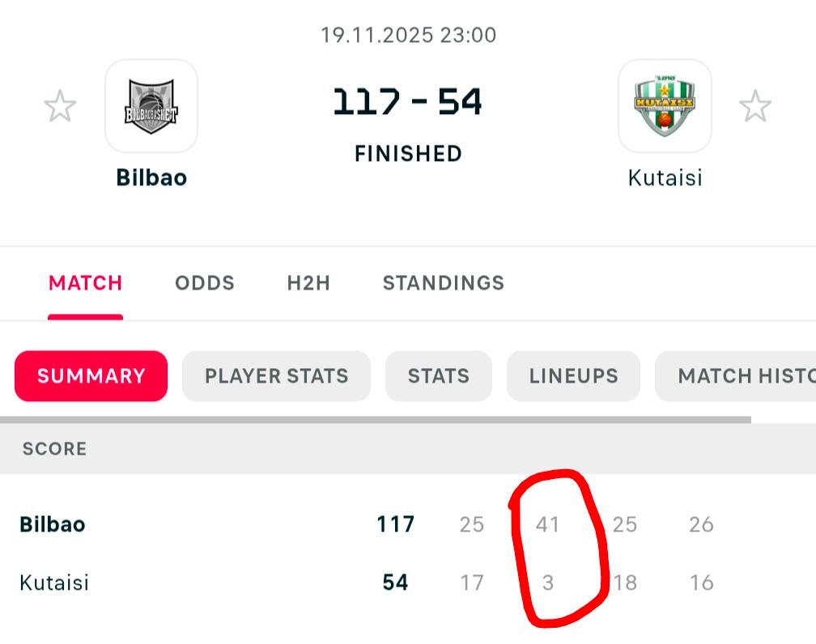View the STANDINGS tab
The image size is (816, 644).
pyautogui.click(x=444, y=283)
